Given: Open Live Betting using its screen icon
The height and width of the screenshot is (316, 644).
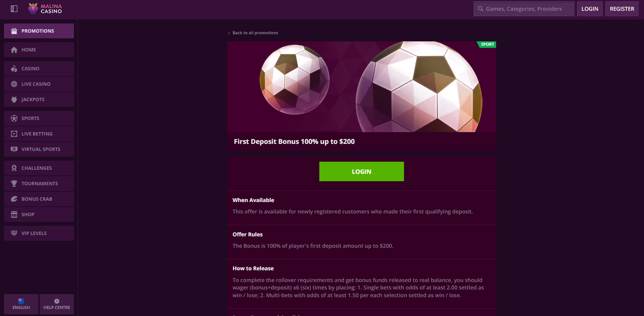Looking at the screenshot, I should coord(14,134).
